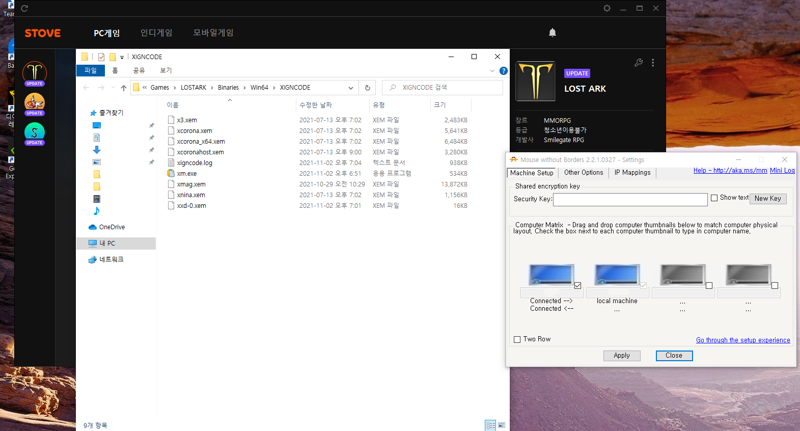800x431 pixels.
Task: Click the purple UPDATE badge for Lost Ark
Action: [x=577, y=73]
